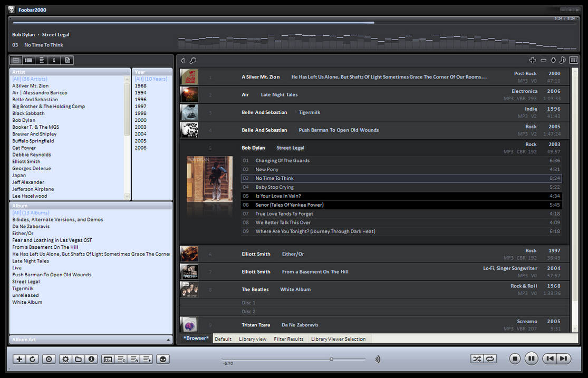Expand the Disc 1 group of White Album
The image size is (588, 378).
(x=374, y=303)
